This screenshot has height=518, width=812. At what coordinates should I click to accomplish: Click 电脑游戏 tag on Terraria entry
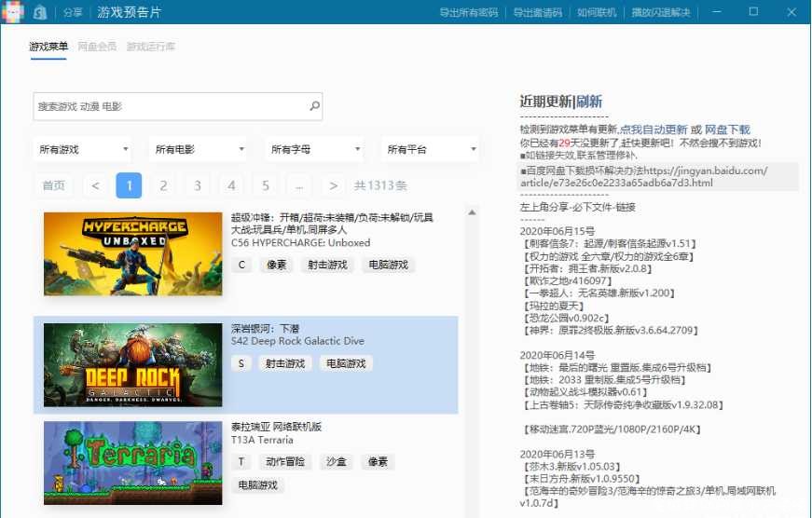tap(258, 485)
